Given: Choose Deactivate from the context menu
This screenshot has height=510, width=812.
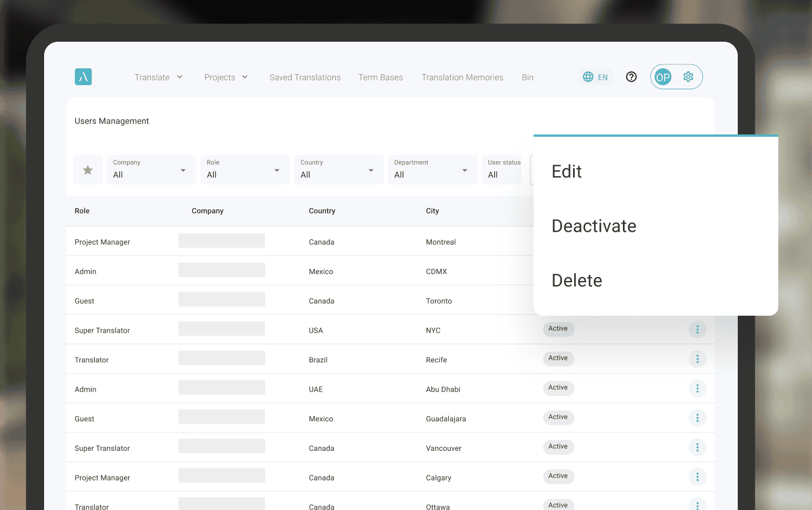Looking at the screenshot, I should (594, 226).
